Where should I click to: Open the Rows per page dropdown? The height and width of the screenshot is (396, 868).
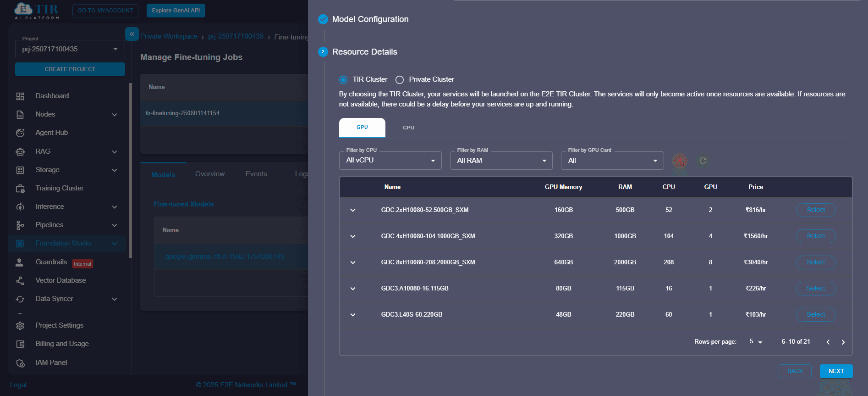pyautogui.click(x=756, y=342)
